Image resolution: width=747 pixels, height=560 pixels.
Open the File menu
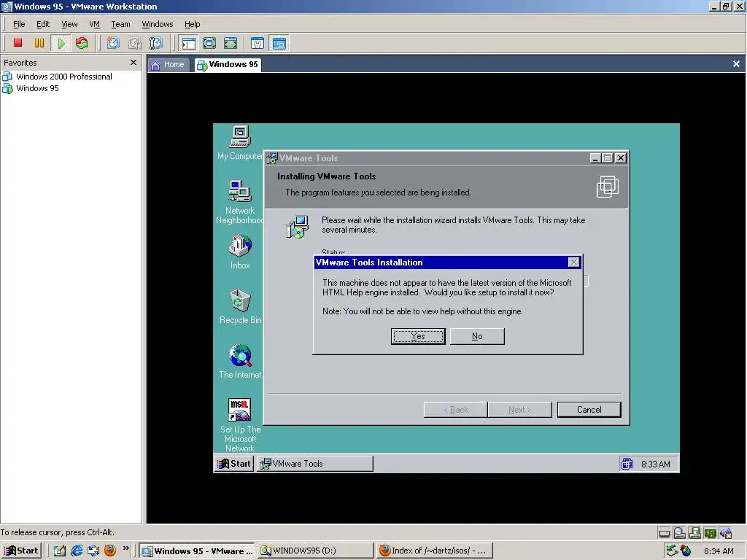(19, 24)
